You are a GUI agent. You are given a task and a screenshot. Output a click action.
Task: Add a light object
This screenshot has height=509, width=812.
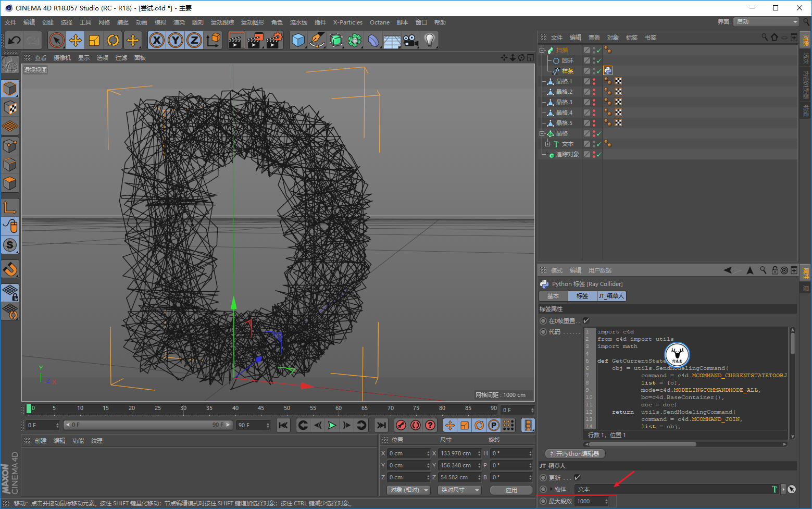click(430, 40)
